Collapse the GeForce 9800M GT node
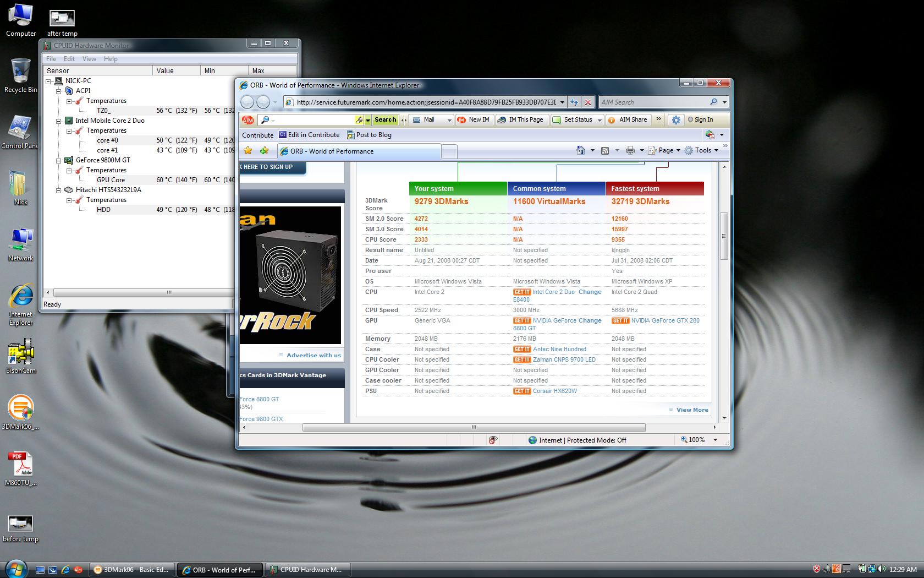Image resolution: width=924 pixels, height=578 pixels. click(59, 160)
